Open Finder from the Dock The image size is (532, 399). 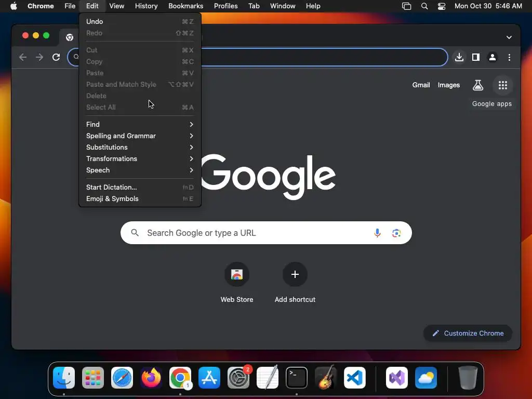(x=64, y=378)
